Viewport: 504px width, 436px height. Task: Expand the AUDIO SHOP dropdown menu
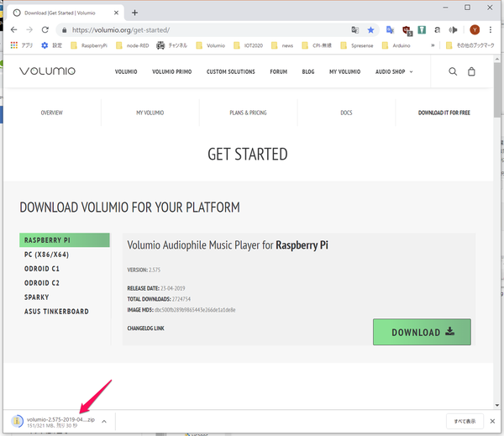point(394,72)
